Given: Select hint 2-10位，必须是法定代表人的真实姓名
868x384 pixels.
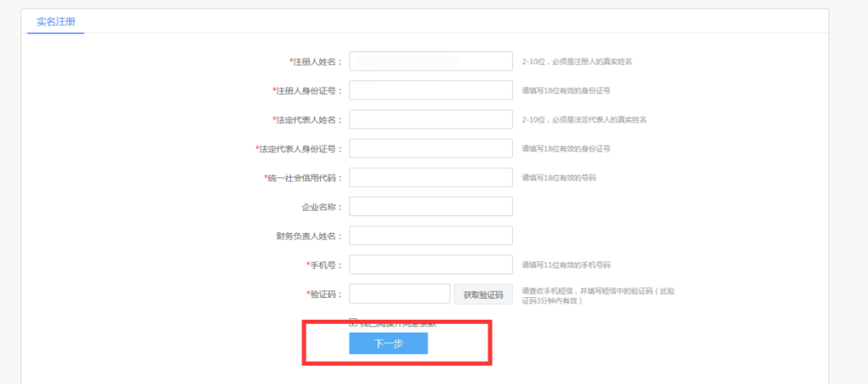Looking at the screenshot, I should coord(584,120).
